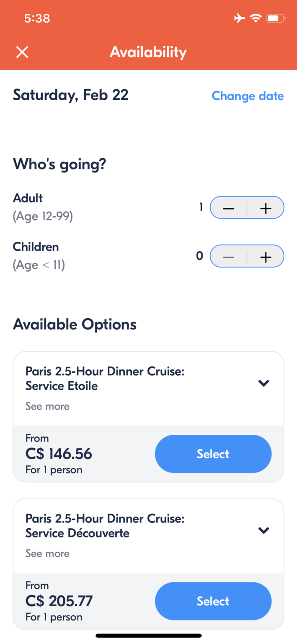The height and width of the screenshot is (644, 297).
Task: Click the battery indicator
Action: pos(274,18)
